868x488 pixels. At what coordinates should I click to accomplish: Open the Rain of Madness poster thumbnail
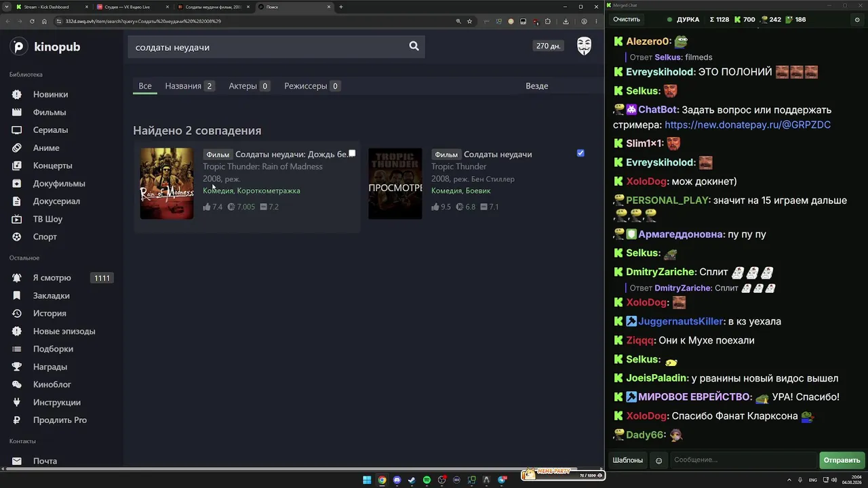167,183
